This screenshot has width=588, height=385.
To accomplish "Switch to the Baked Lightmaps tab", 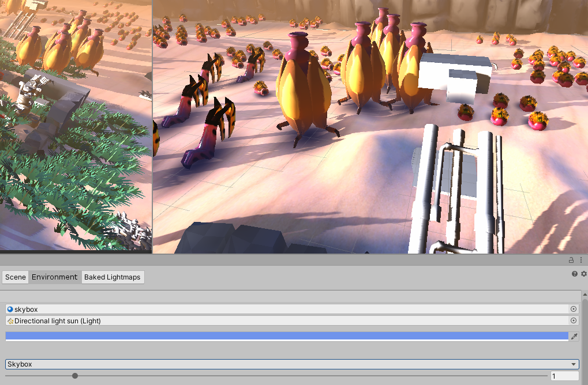I will pos(113,277).
